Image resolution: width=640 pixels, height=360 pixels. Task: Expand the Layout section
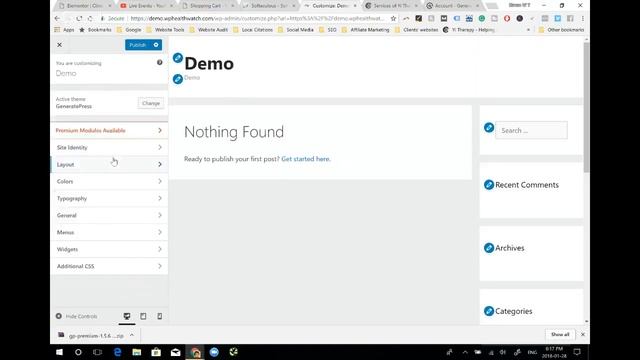(109, 164)
